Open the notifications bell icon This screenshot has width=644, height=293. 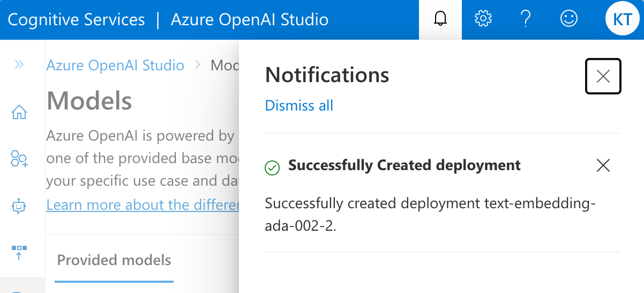coord(440,19)
